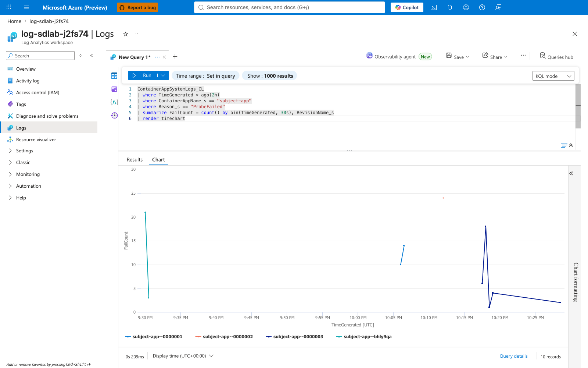The image size is (588, 368).
Task: Open the Save dropdown
Action: point(458,57)
